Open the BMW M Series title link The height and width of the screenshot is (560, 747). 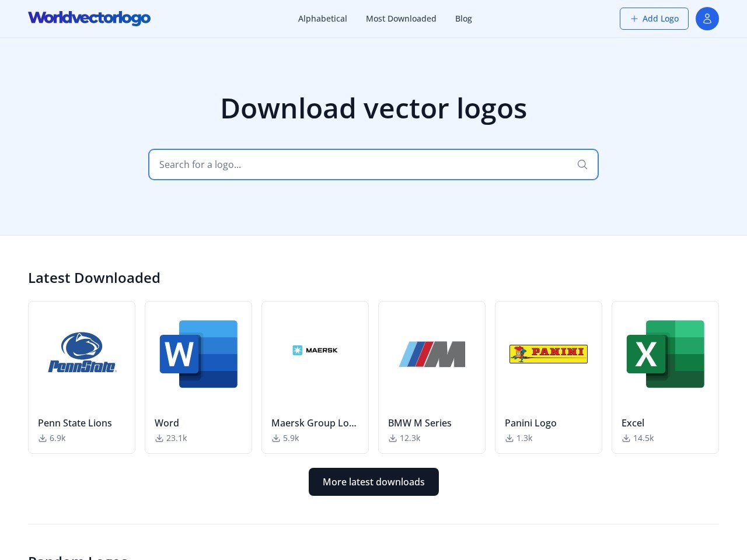click(x=420, y=423)
